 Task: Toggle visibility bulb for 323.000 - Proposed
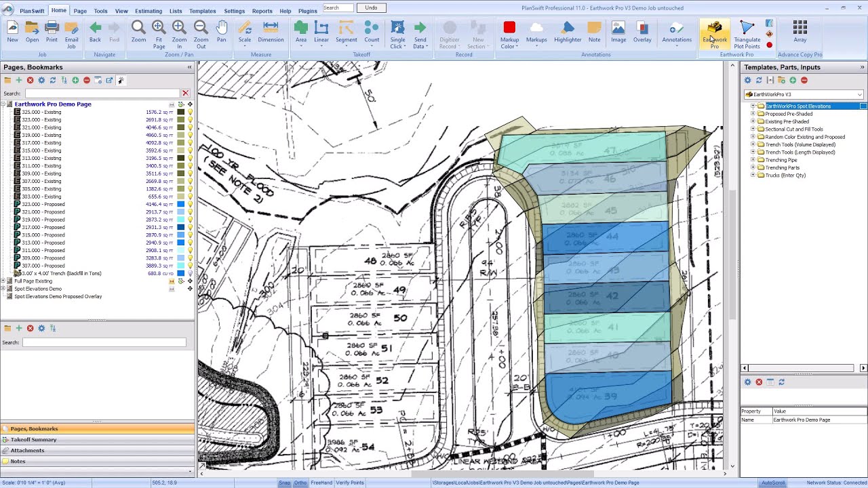tap(191, 204)
